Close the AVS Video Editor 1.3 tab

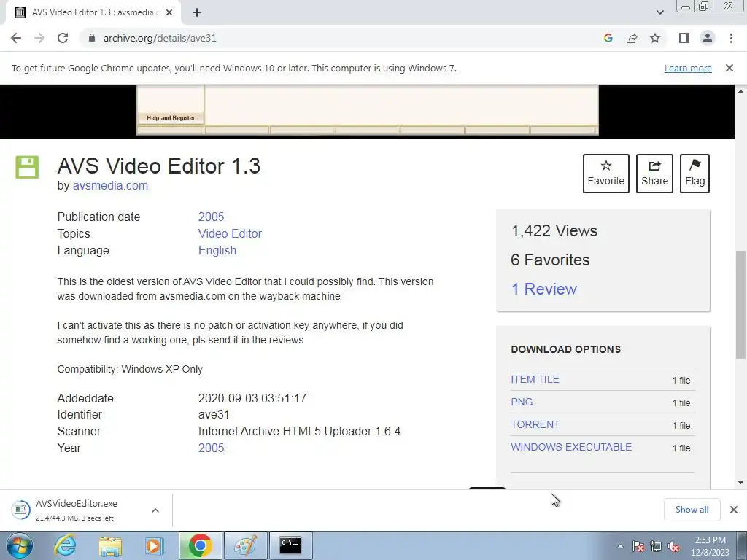tap(169, 12)
